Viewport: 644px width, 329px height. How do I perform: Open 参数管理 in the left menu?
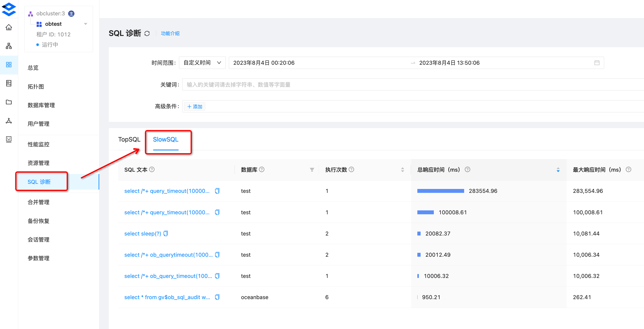click(39, 258)
